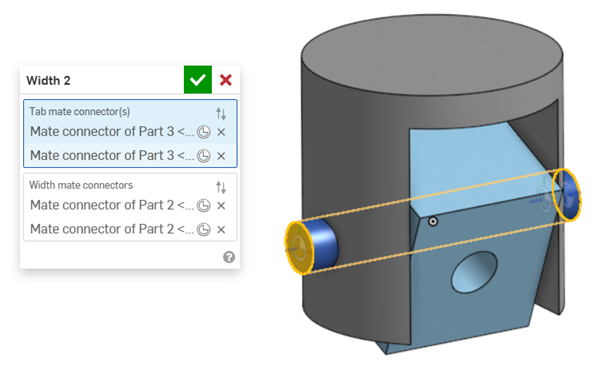
Task: Click the Width 2 mate name title
Action: 48,80
